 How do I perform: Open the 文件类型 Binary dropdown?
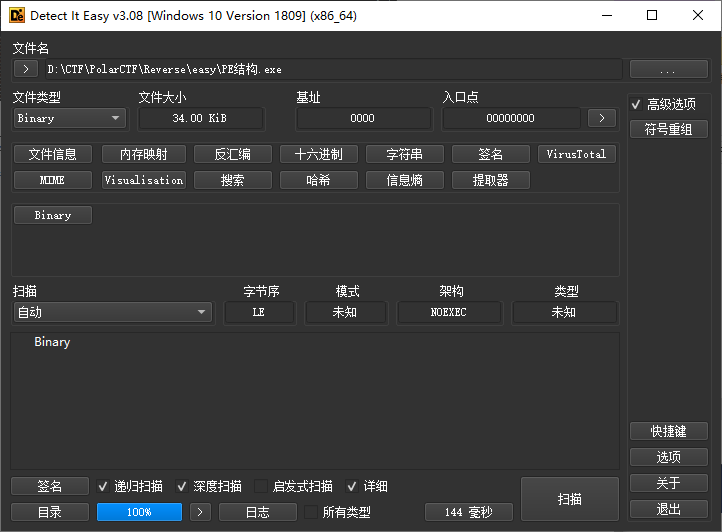(70, 118)
